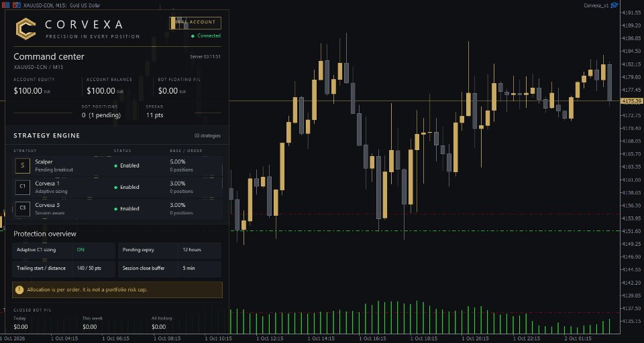Image resolution: width=644 pixels, height=343 pixels.
Task: Click the Server 03:11:51 time label
Action: (x=205, y=57)
